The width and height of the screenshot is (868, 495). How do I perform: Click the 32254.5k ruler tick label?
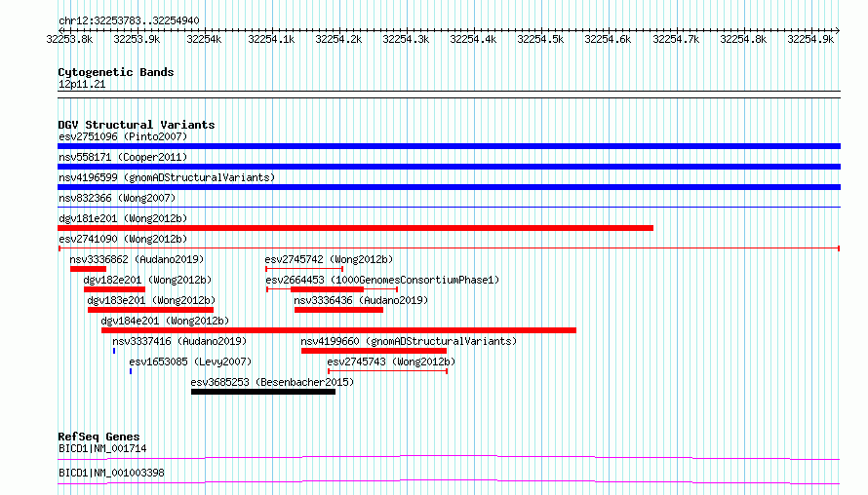(540, 39)
